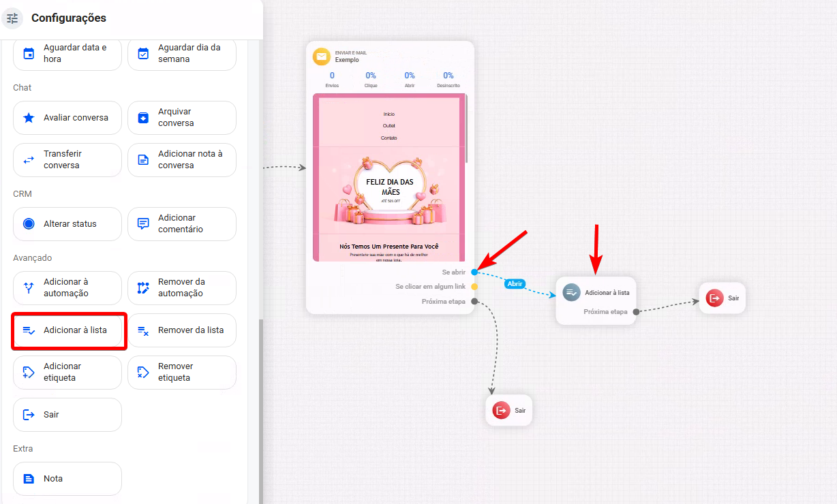Image resolution: width=837 pixels, height=504 pixels.
Task: Click the circle icon for Alterar status
Action: 29,224
